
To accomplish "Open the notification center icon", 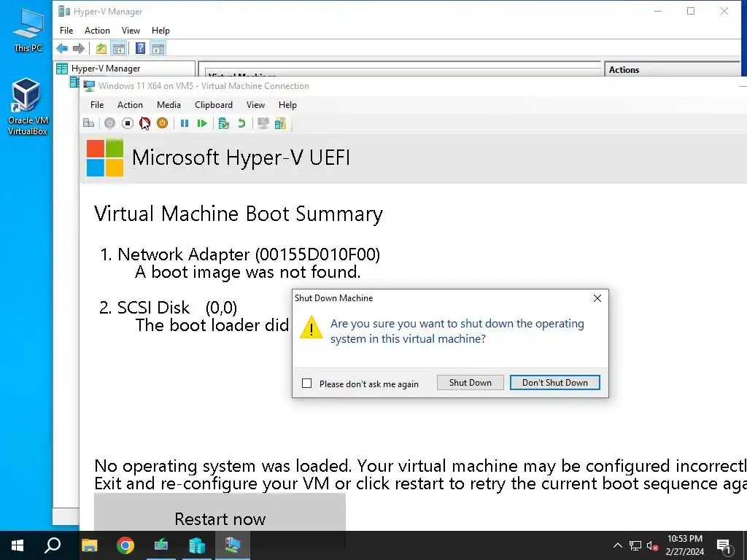I will point(724,545).
